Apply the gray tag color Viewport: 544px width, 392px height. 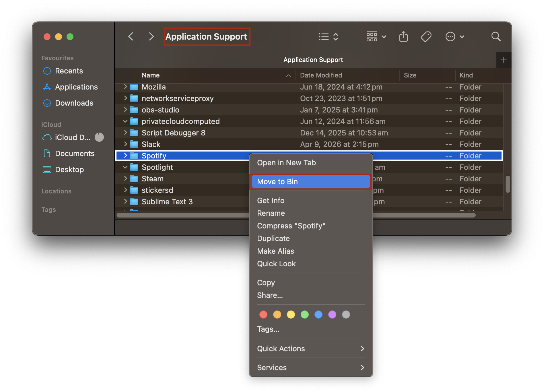click(346, 315)
